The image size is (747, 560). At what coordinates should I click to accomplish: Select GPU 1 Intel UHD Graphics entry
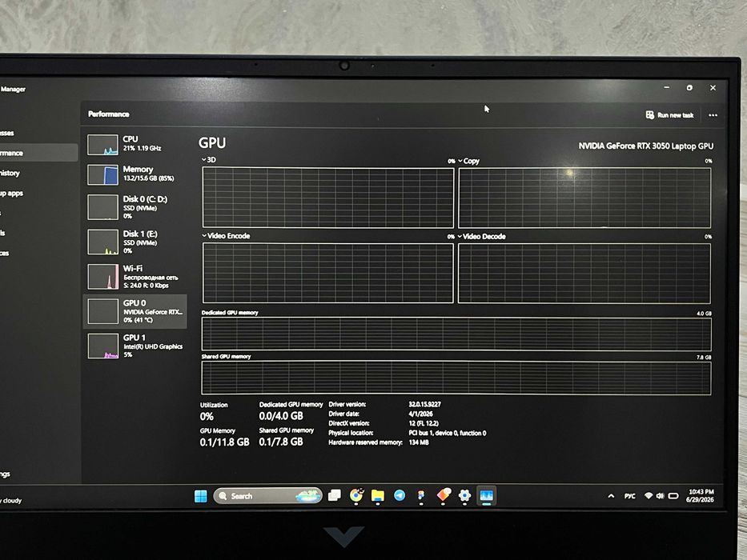135,346
